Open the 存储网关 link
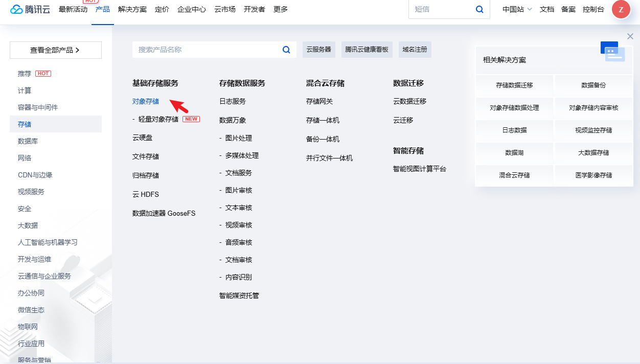 click(319, 101)
